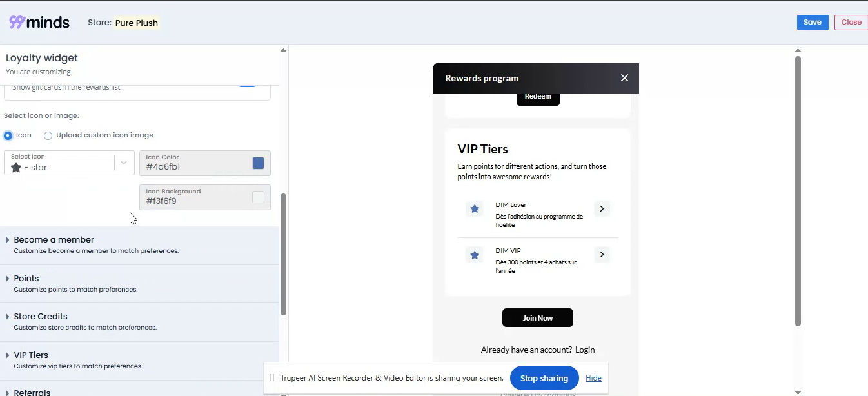Expand the Referrals section
This screenshot has height=396, width=868.
pyautogui.click(x=139, y=389)
